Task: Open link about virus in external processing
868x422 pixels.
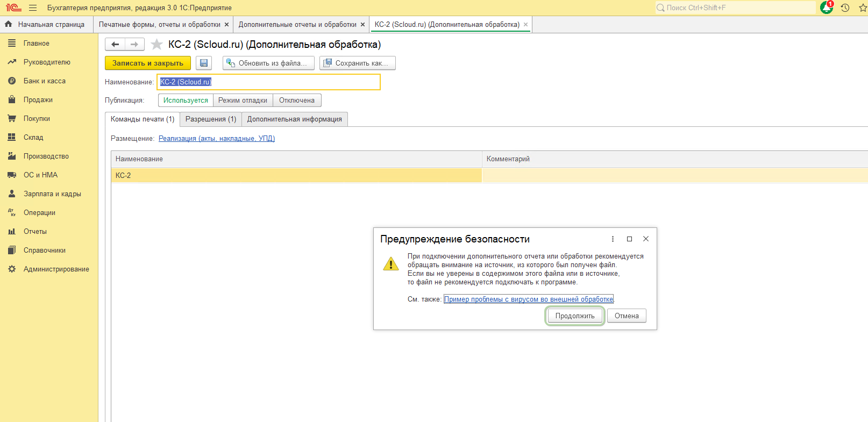Action: tap(529, 299)
